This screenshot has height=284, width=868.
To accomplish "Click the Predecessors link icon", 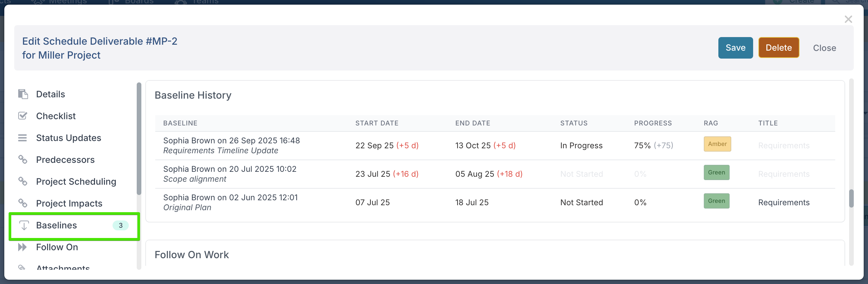I will [x=23, y=159].
